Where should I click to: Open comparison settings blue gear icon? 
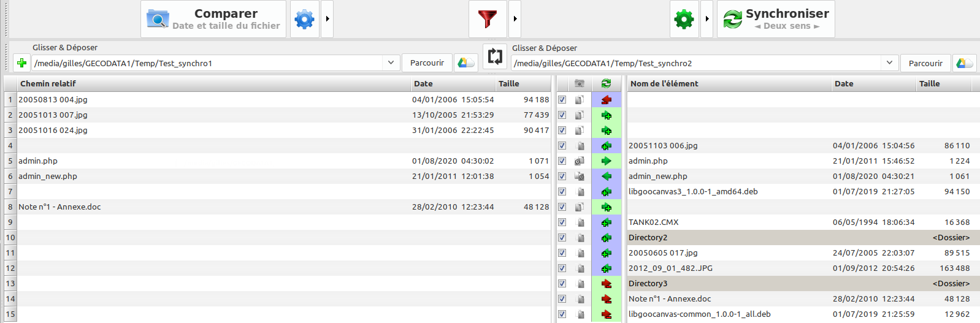click(304, 19)
